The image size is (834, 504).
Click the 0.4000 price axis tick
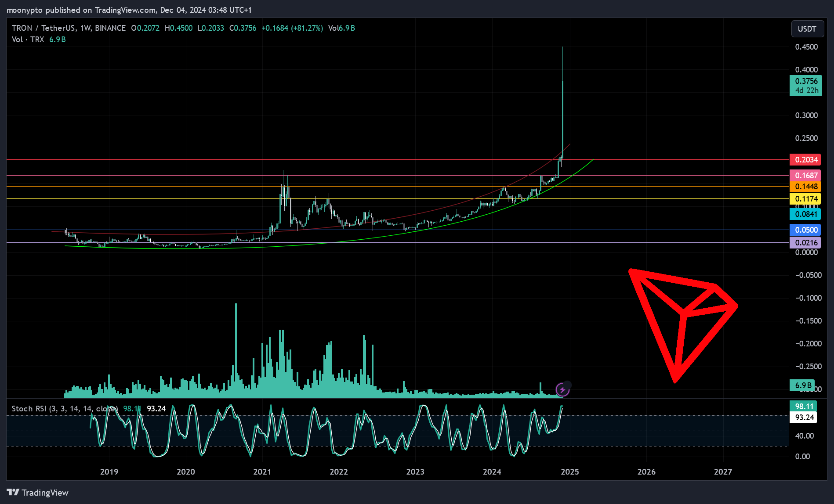806,70
